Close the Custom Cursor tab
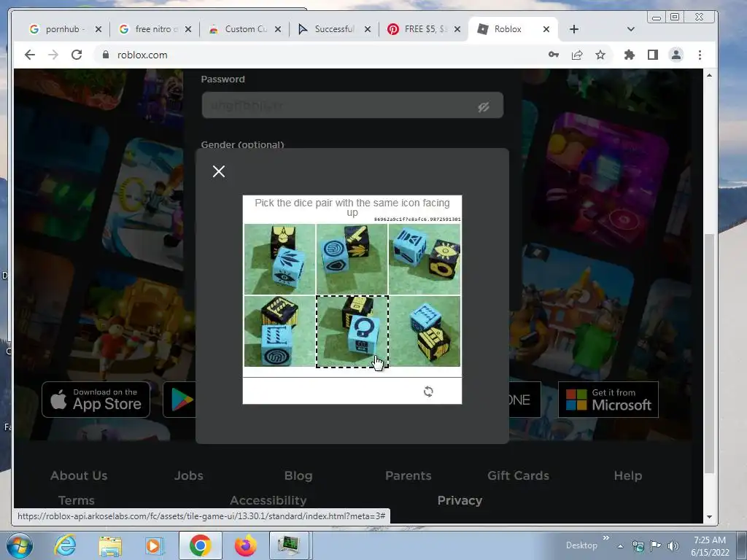The image size is (747, 560). click(278, 29)
